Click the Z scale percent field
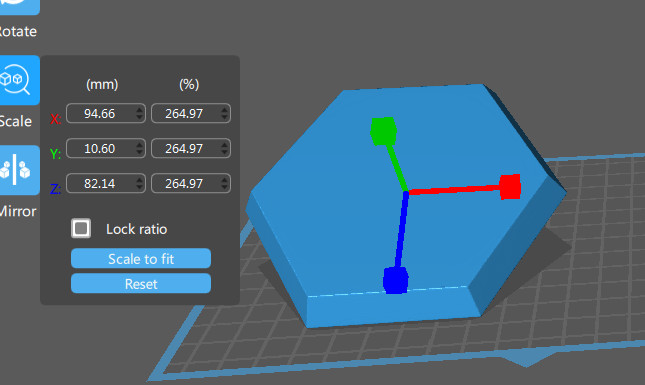Viewport: 645px width, 385px height. pos(191,183)
